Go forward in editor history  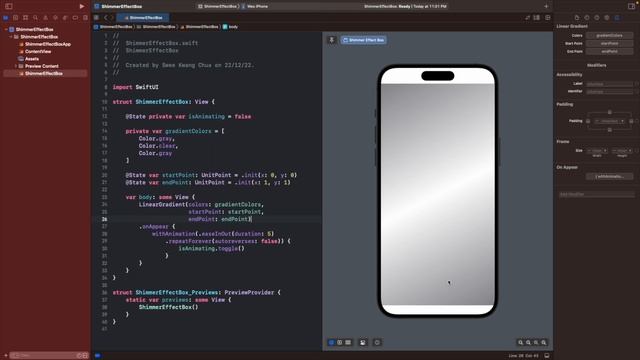click(x=111, y=18)
